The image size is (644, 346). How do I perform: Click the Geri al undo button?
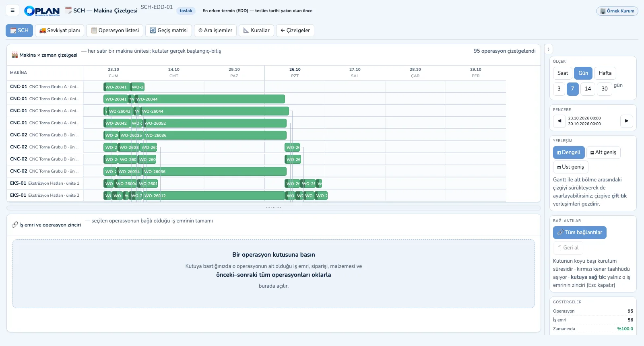[x=568, y=248]
